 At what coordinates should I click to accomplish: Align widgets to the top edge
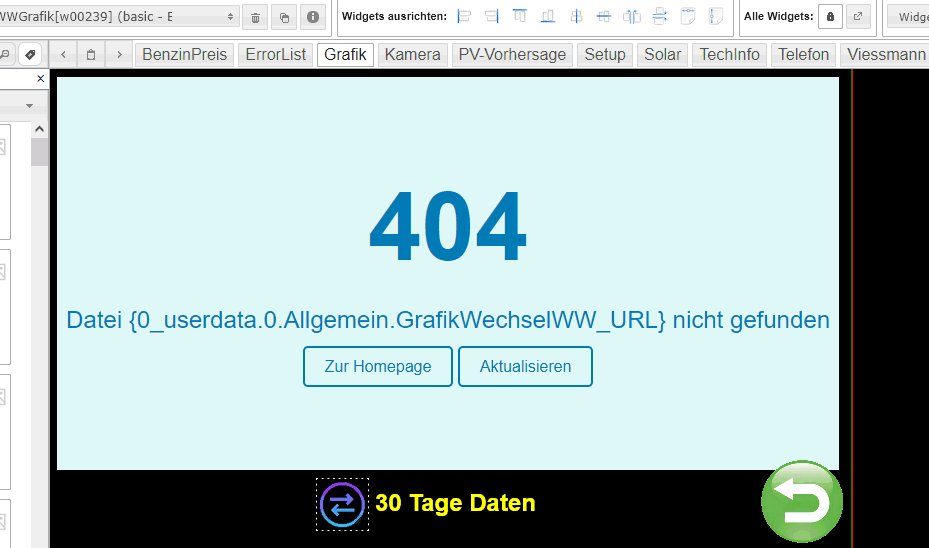[520, 17]
